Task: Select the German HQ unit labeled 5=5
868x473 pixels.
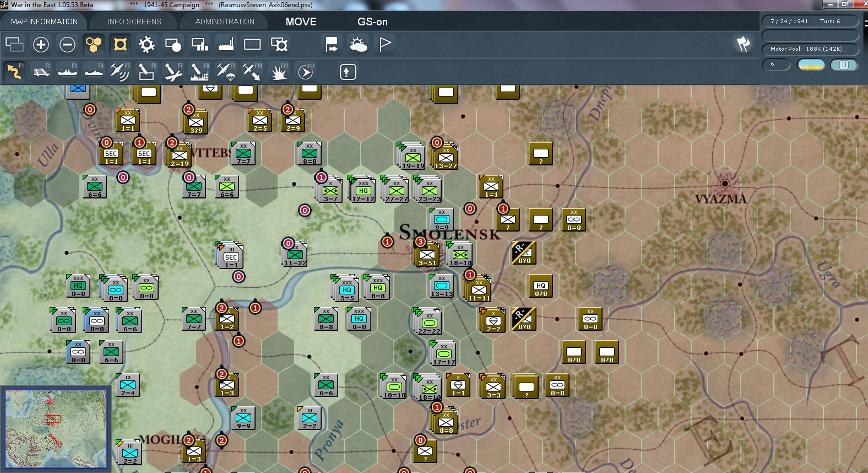Action: tap(346, 289)
